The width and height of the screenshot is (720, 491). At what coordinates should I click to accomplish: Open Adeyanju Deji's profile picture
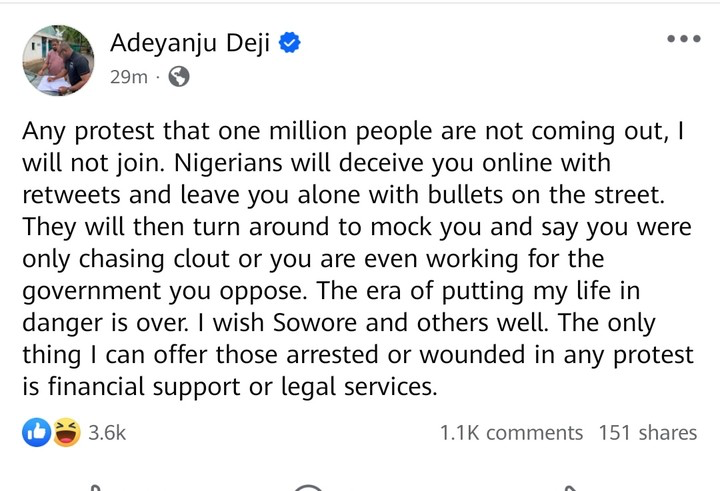click(58, 60)
